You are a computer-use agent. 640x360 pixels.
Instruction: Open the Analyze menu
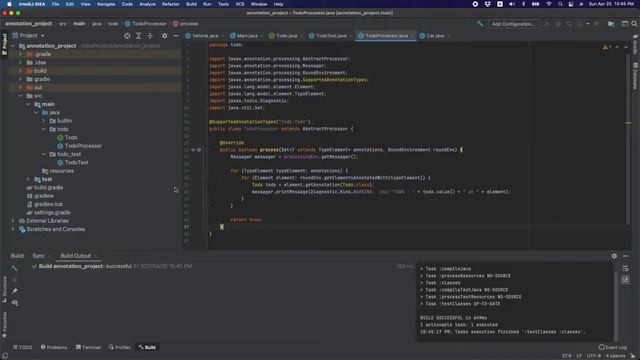point(147,4)
